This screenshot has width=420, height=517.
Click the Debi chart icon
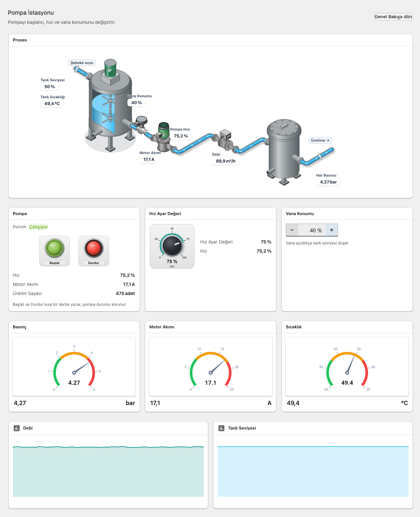(x=17, y=428)
